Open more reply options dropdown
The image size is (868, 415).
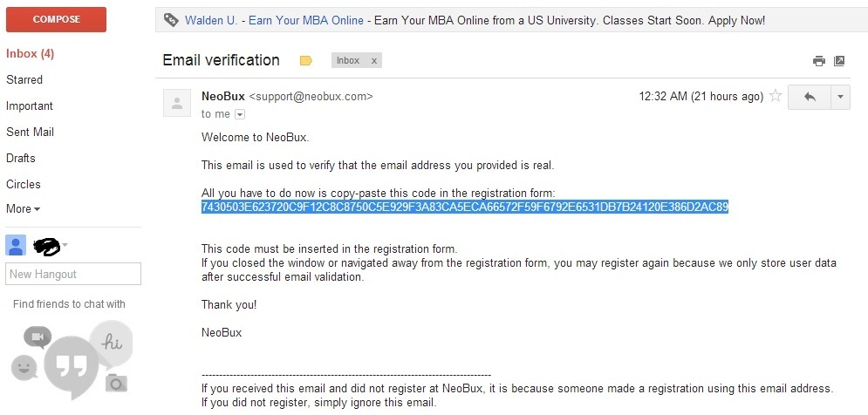pos(840,97)
